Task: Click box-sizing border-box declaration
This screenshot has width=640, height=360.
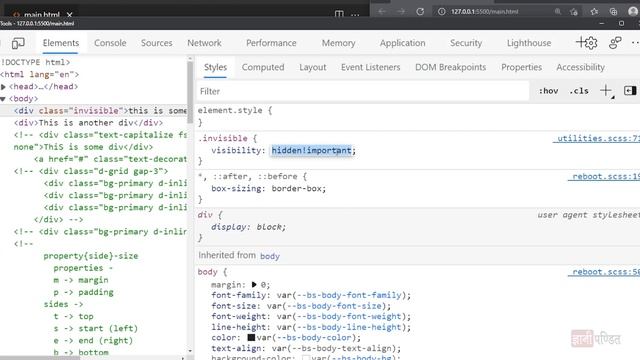Action: [x=269, y=189]
